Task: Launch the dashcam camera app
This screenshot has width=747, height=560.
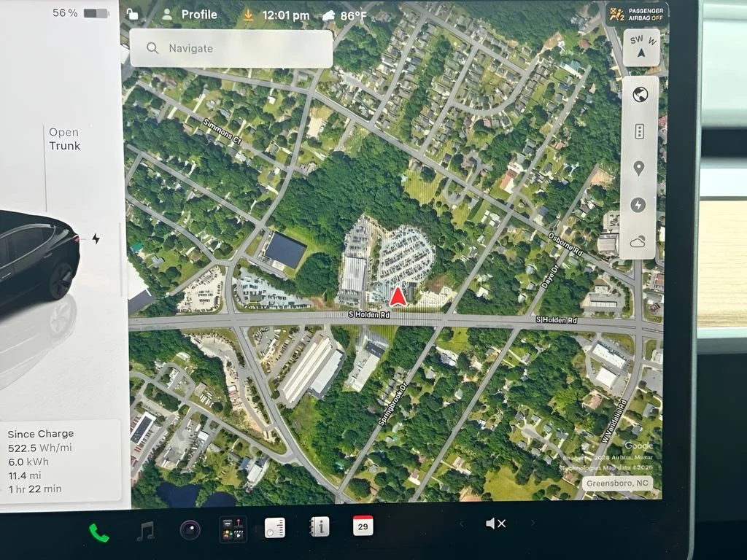Action: click(x=190, y=530)
